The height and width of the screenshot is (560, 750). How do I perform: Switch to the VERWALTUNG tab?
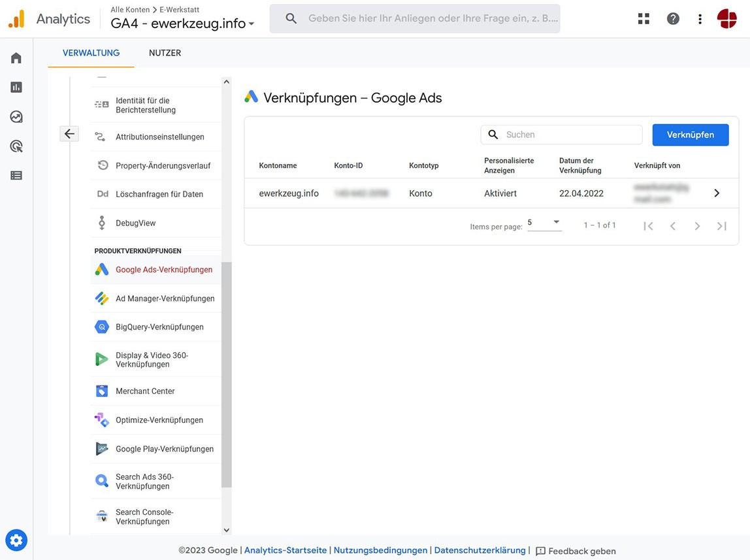tap(91, 53)
